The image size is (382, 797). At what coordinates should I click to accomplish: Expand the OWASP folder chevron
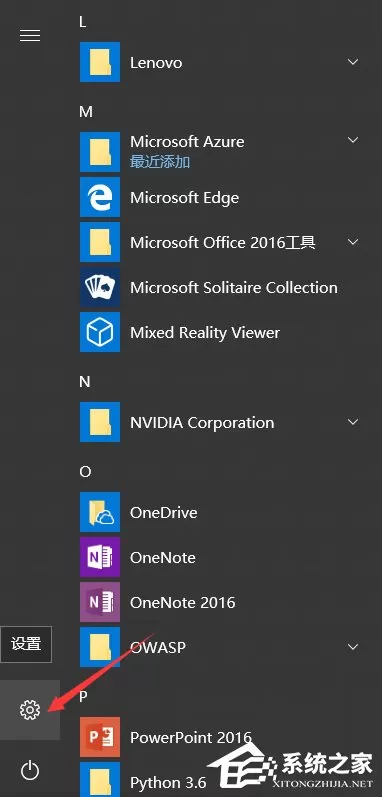tap(353, 647)
